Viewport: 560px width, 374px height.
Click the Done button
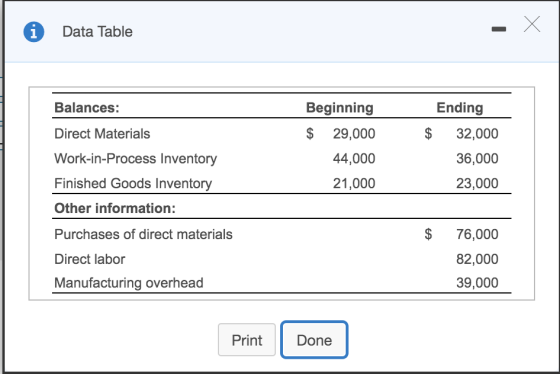tap(314, 340)
